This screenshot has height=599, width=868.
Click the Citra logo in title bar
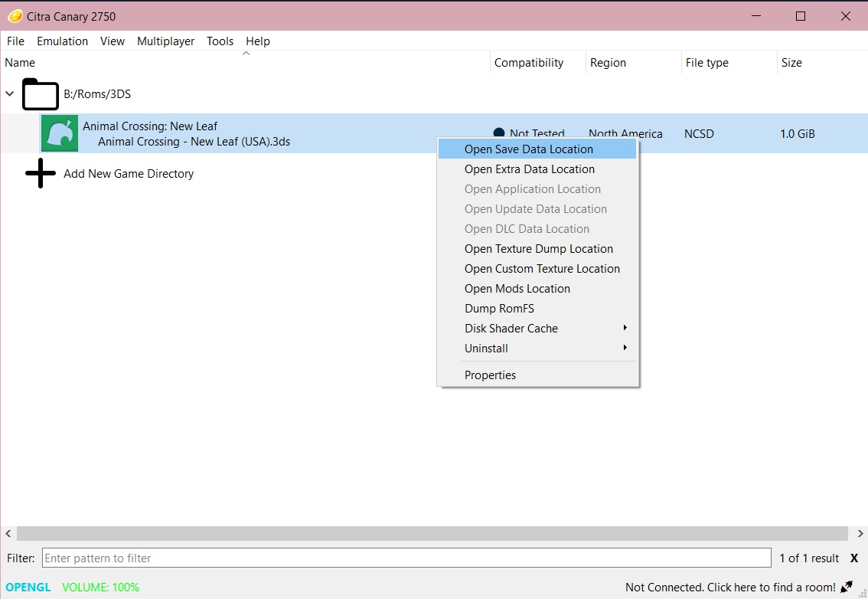click(x=15, y=16)
